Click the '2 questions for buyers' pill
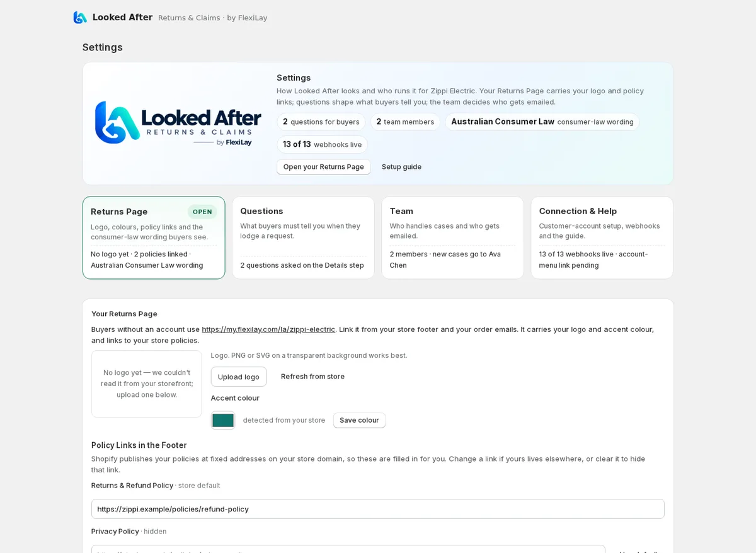Image resolution: width=756 pixels, height=553 pixels. 321,122
